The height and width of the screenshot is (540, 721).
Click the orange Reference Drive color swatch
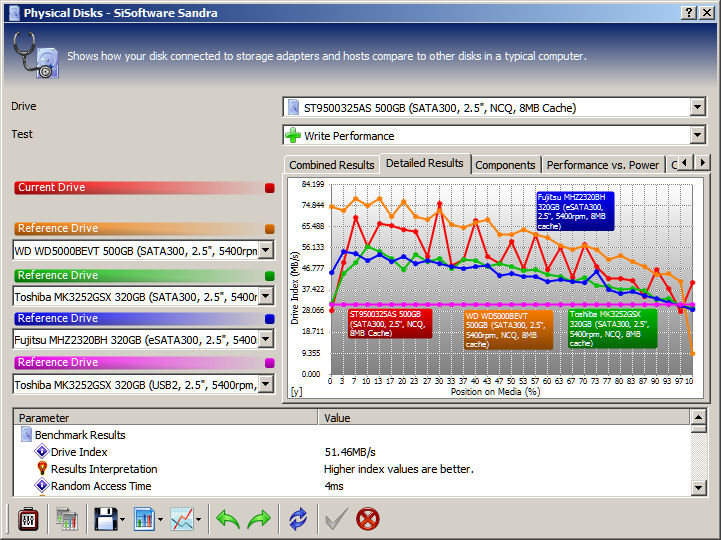point(270,229)
